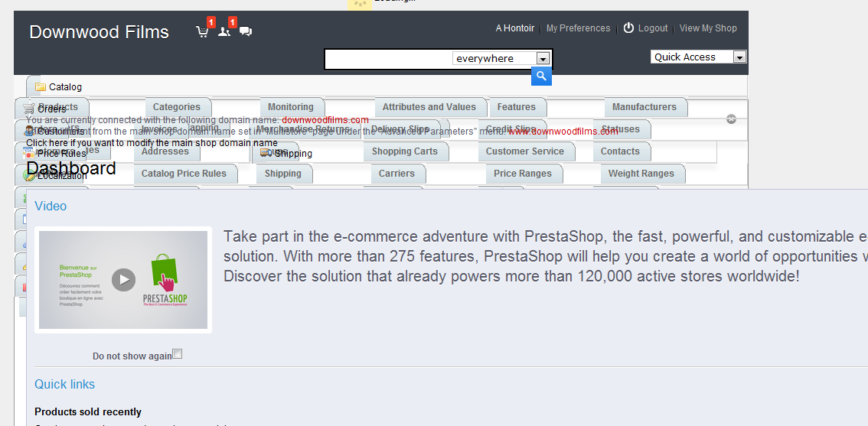Click the Price Rules card icon

29,153
